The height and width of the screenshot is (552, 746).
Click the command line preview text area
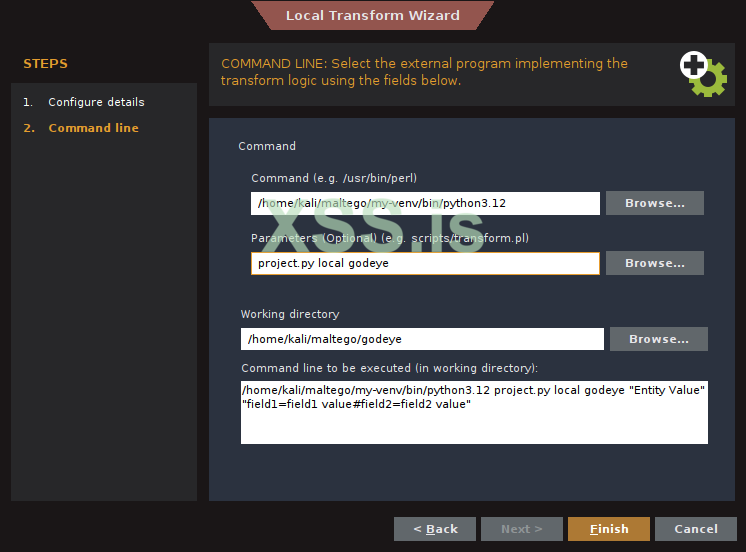point(474,412)
